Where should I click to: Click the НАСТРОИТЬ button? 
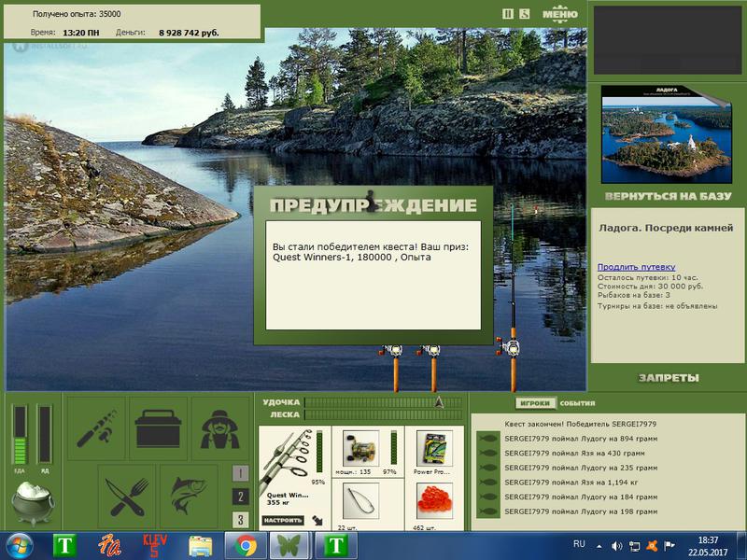click(283, 521)
